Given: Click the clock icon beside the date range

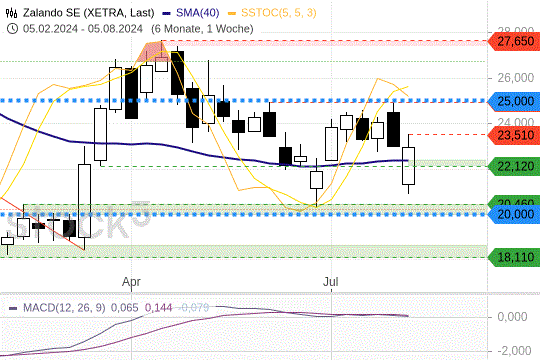Looking at the screenshot, I should tap(12, 28).
